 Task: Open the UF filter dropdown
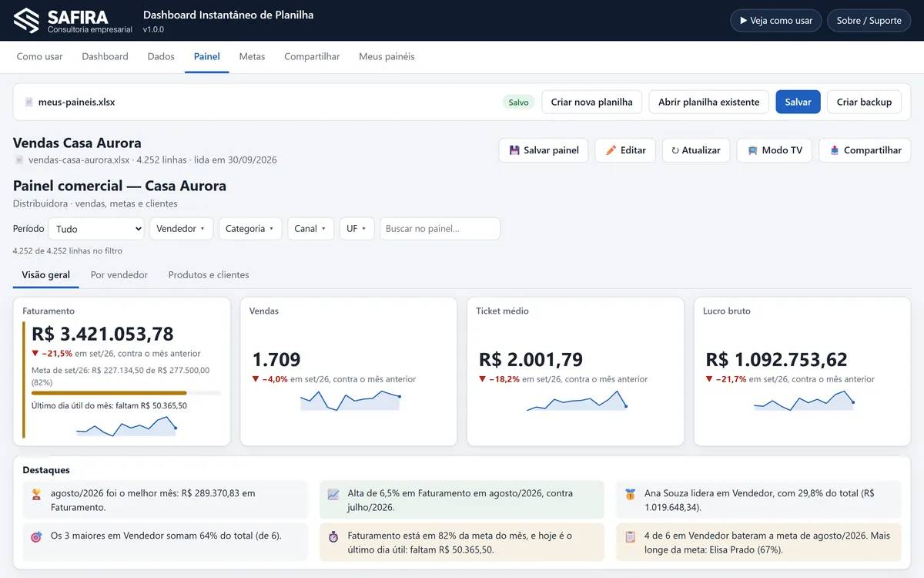tap(357, 229)
